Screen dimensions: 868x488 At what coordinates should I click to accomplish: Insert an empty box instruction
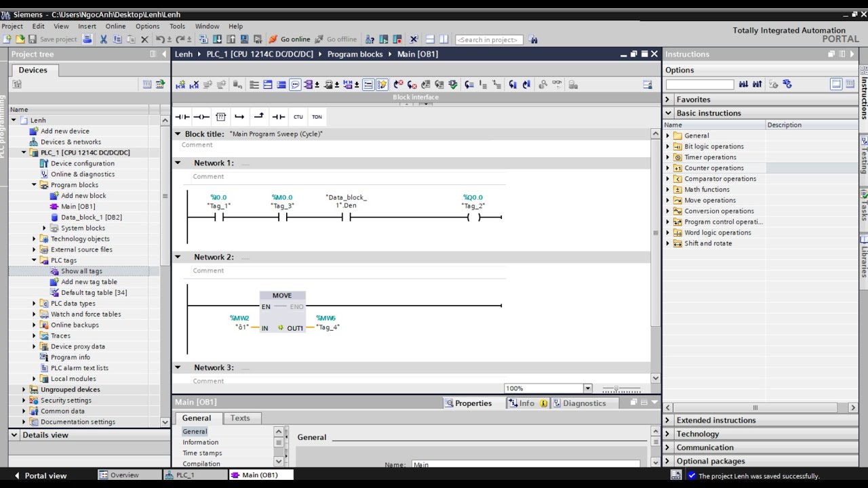[x=220, y=117]
